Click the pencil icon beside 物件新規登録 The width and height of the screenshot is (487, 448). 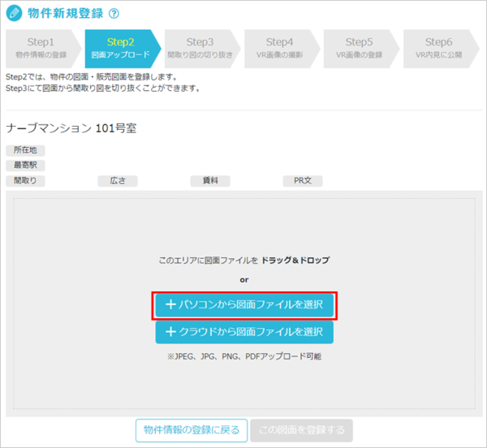pos(15,14)
